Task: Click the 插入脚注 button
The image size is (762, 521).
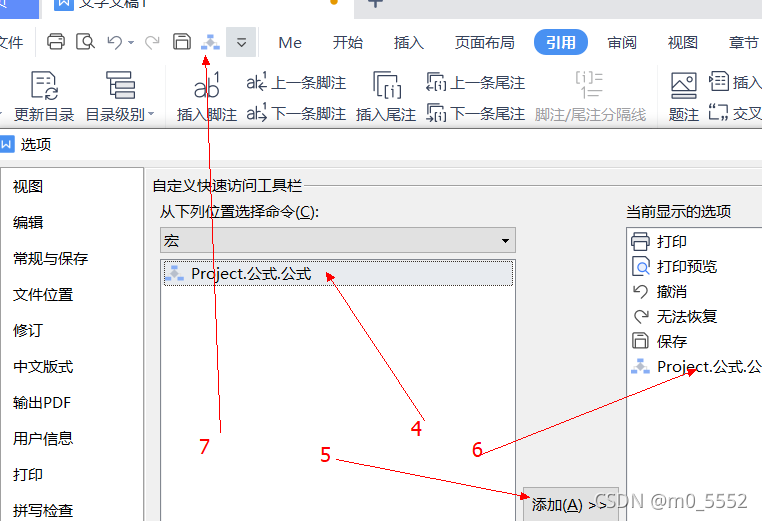Action: point(207,96)
